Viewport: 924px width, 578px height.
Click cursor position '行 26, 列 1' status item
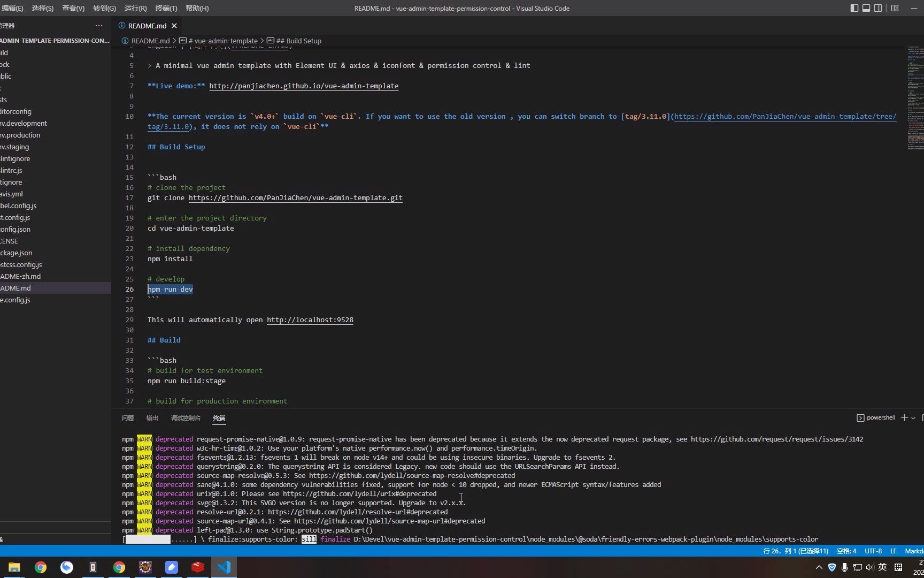click(795, 551)
